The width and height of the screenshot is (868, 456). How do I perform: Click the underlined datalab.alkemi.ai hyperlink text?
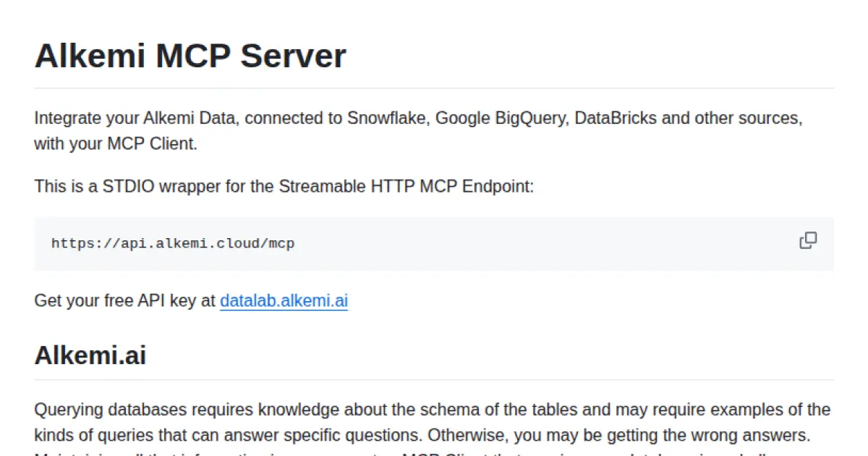283,300
